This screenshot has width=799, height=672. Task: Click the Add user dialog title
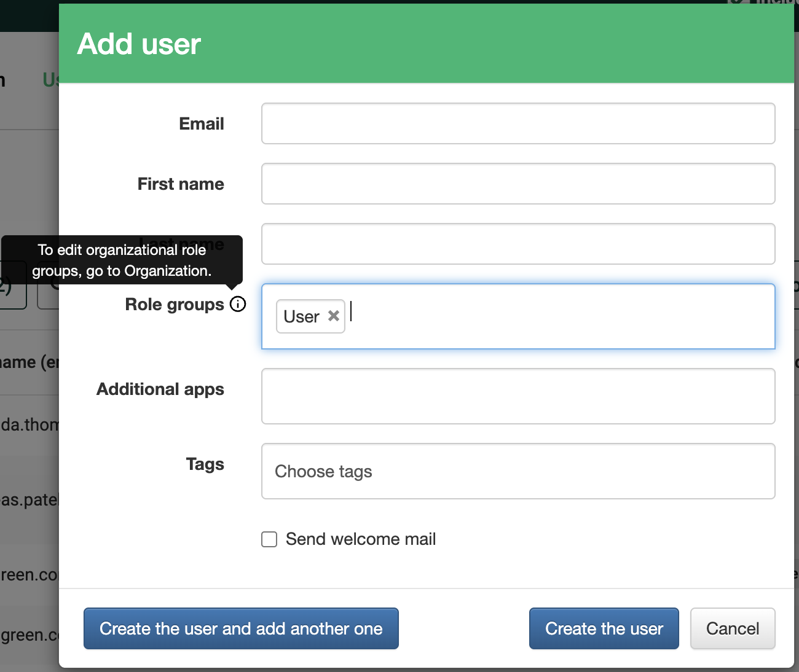point(139,44)
